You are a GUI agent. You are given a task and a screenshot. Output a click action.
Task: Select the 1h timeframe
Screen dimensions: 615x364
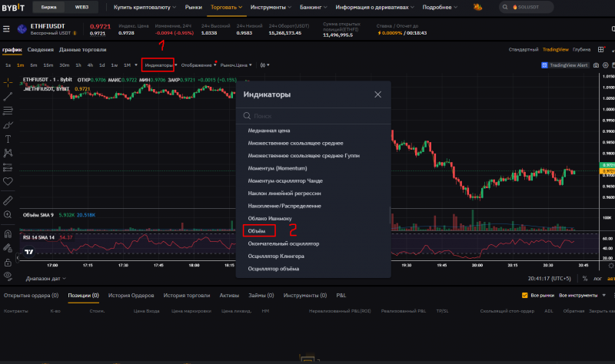78,65
